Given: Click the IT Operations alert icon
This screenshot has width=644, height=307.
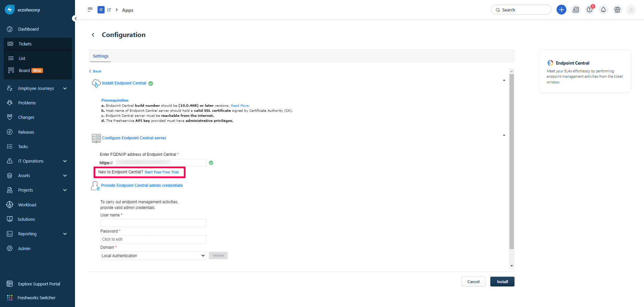Looking at the screenshot, I should pos(10,161).
